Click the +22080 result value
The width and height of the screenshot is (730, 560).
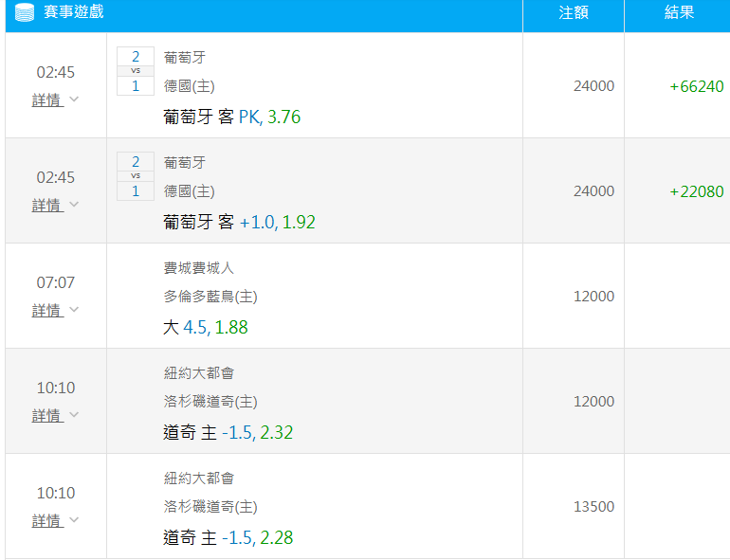tap(697, 191)
